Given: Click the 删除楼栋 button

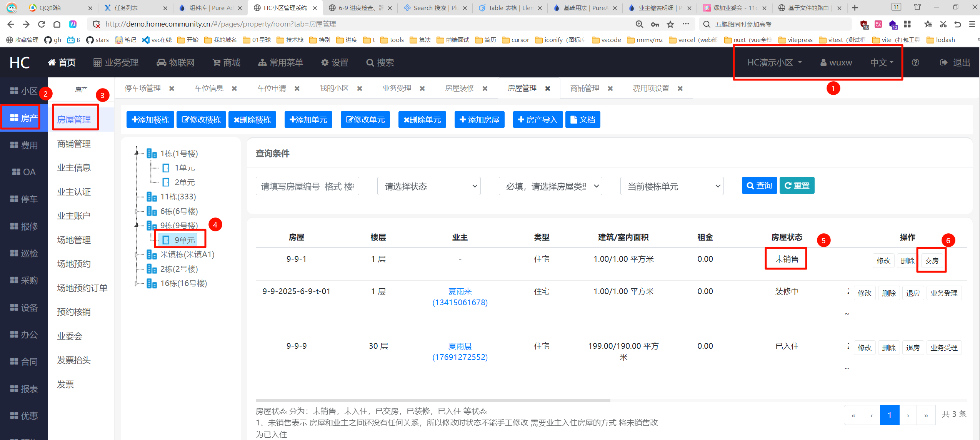Looking at the screenshot, I should [252, 120].
